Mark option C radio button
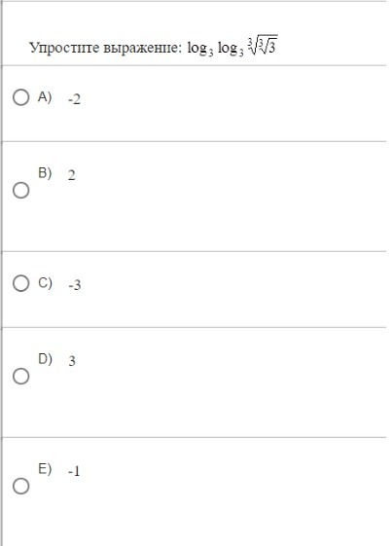This screenshot has width=392, height=546. coord(20,283)
